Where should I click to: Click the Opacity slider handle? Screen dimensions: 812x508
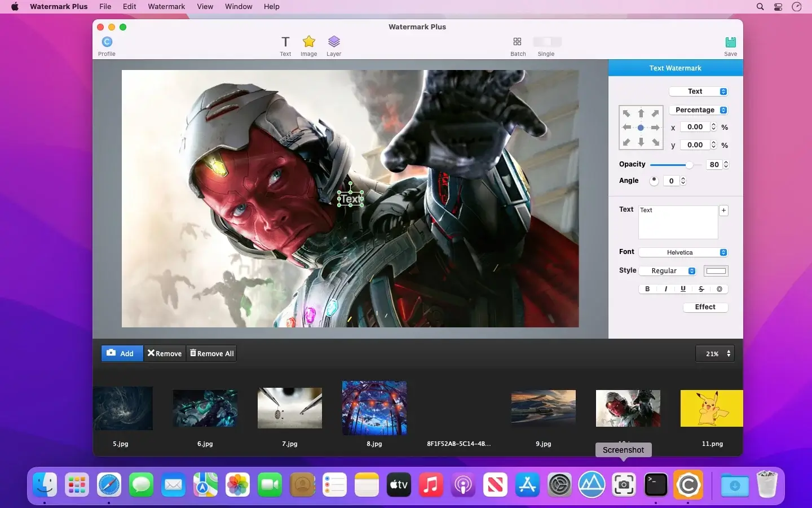[689, 165]
